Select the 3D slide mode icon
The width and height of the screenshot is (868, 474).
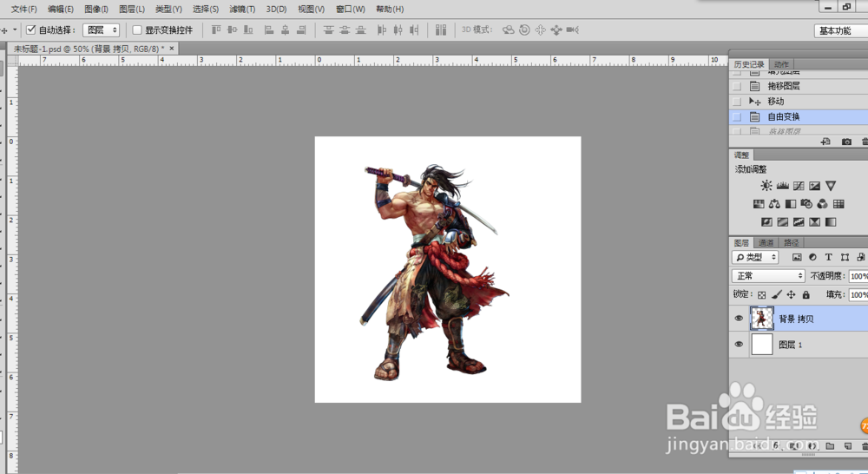[x=556, y=30]
